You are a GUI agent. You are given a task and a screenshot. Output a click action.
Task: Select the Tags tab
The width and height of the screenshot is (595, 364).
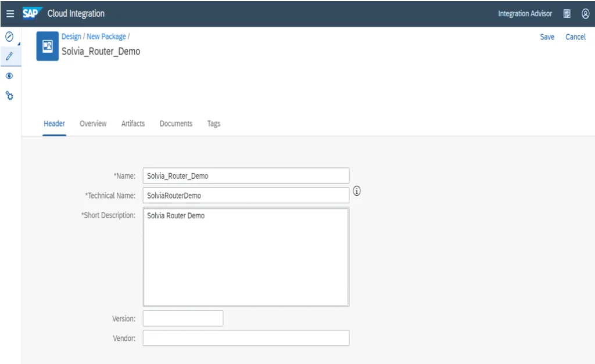tap(214, 124)
